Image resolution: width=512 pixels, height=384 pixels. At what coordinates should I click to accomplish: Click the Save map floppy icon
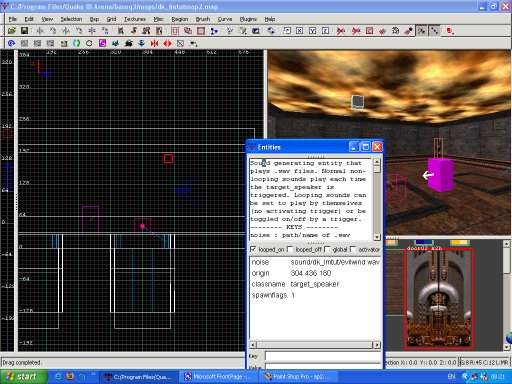[24, 31]
